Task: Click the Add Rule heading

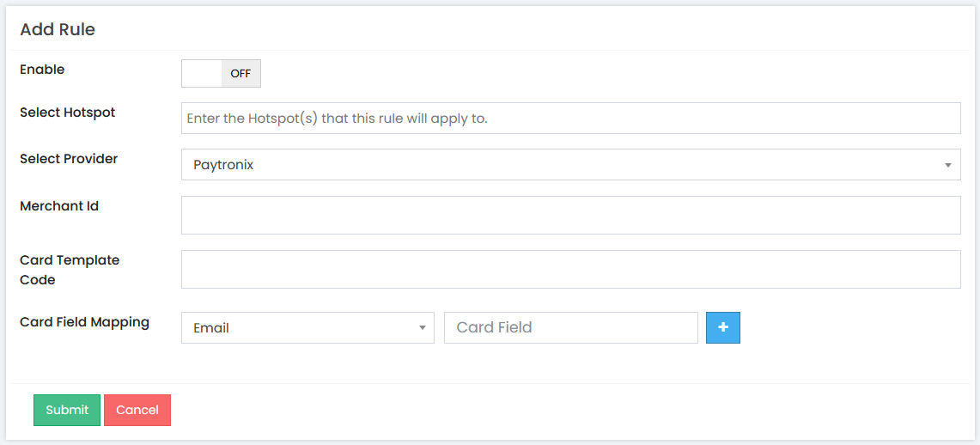Action: click(58, 29)
